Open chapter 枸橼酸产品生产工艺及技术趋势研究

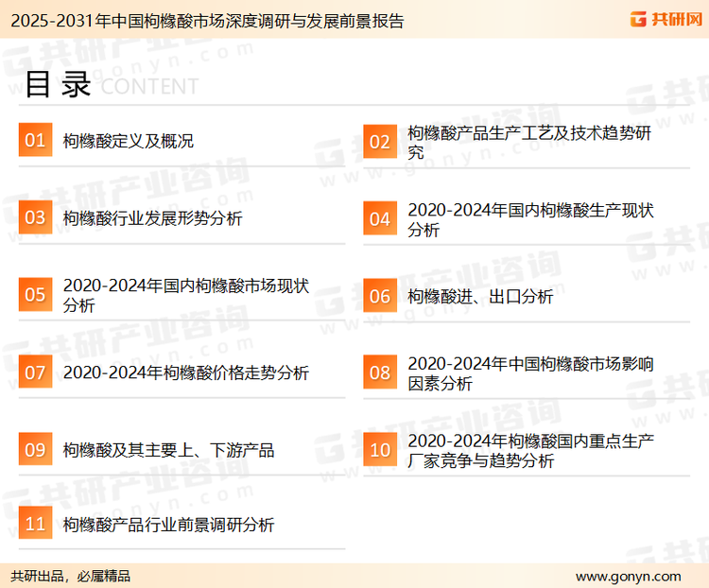529,142
